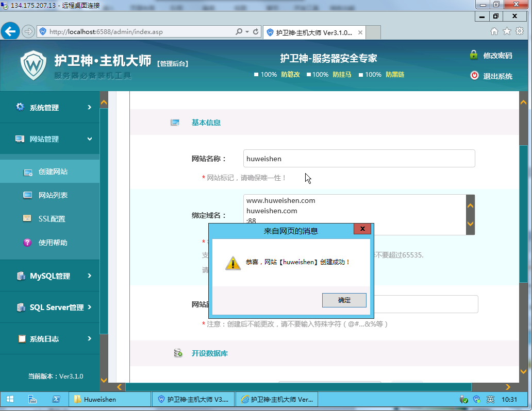532x411 pixels.
Task: Click the taskbar clock showing 10:31
Action: click(x=509, y=400)
